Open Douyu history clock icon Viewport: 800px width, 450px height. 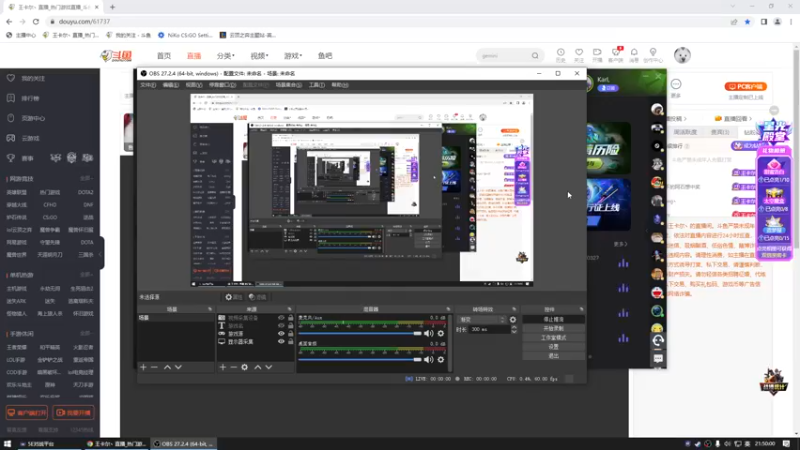[x=561, y=53]
